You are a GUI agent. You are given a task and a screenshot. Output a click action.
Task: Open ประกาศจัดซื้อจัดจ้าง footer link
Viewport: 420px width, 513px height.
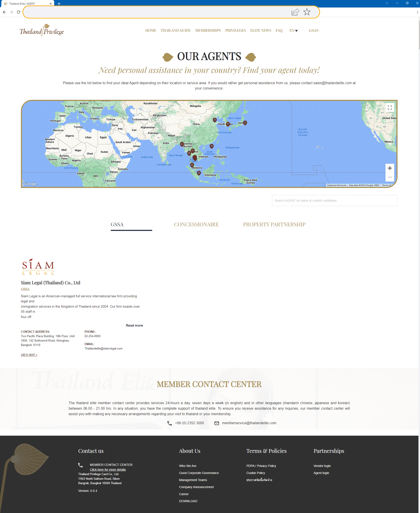259,480
